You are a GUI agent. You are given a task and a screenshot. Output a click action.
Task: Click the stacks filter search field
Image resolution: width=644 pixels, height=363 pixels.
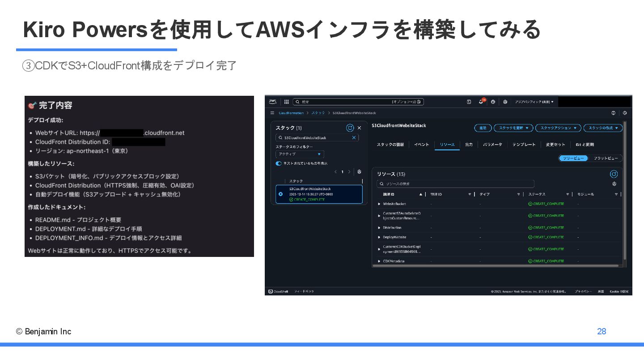pyautogui.click(x=317, y=137)
